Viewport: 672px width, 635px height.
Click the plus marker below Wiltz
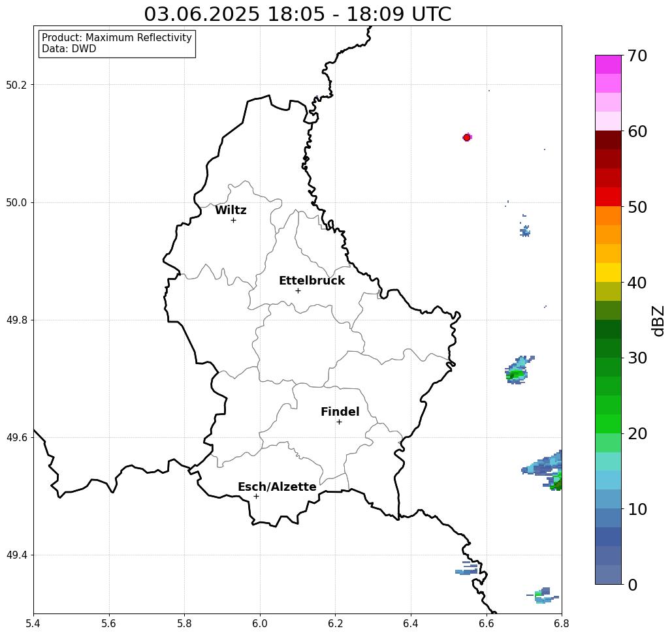[x=234, y=221]
